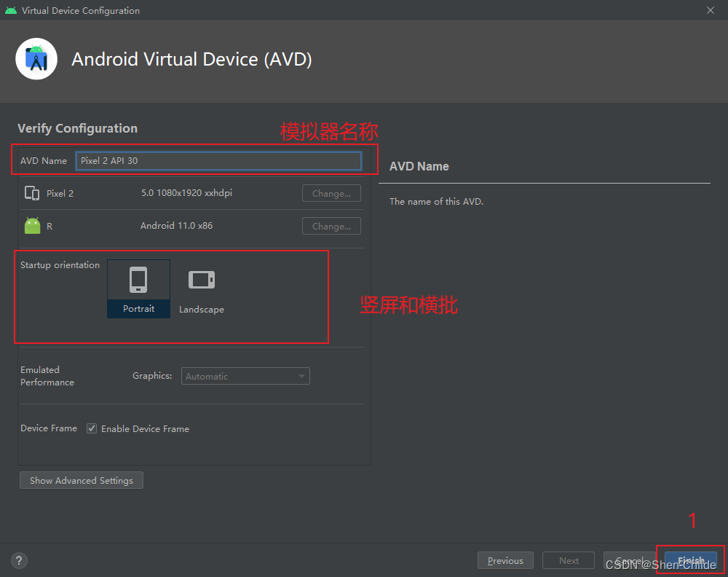
Task: Click the green Android R system image icon
Action: (x=33, y=226)
